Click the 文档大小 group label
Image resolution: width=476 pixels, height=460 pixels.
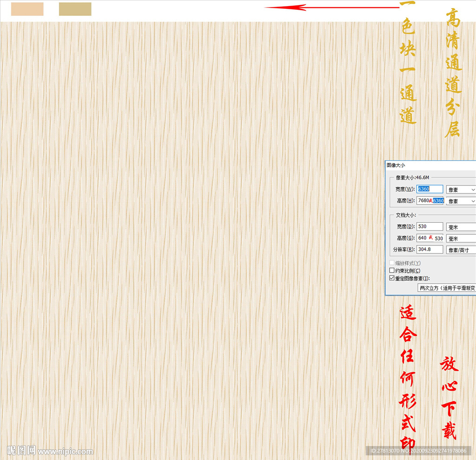[406, 215]
